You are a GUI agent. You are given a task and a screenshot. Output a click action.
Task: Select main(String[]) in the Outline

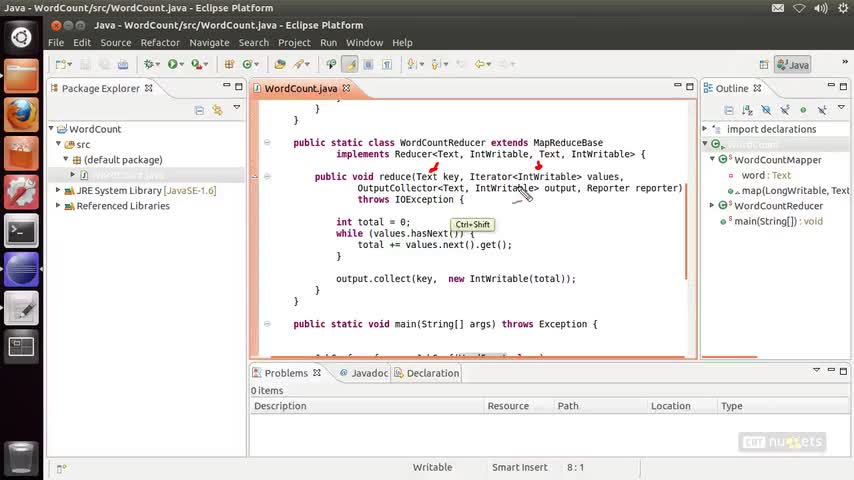pos(765,221)
